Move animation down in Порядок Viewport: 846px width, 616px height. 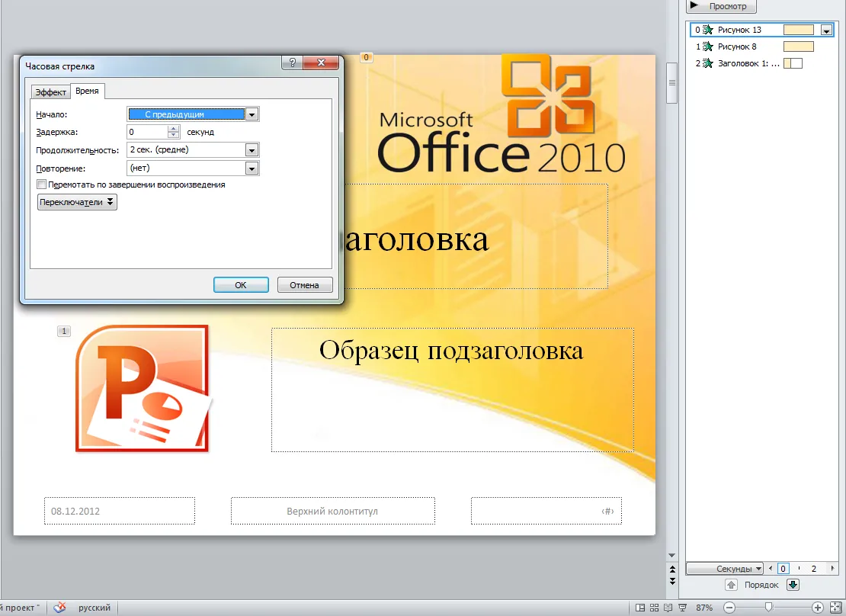tap(793, 585)
